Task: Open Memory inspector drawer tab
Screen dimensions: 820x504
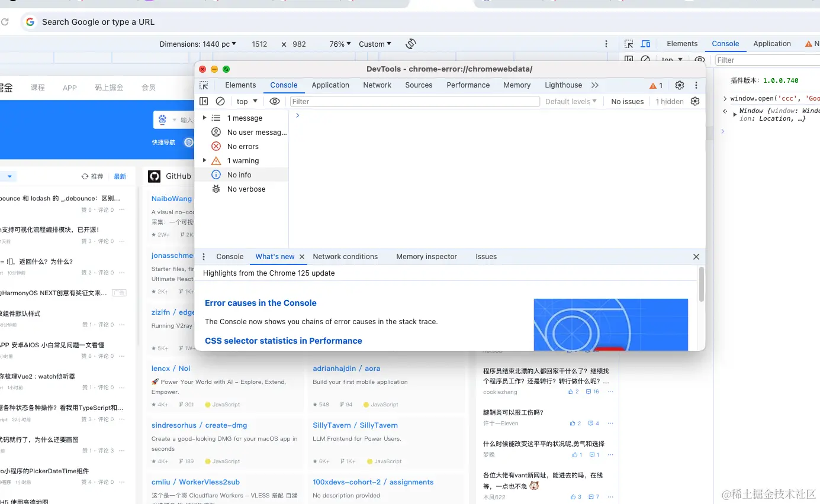Action: tap(426, 257)
